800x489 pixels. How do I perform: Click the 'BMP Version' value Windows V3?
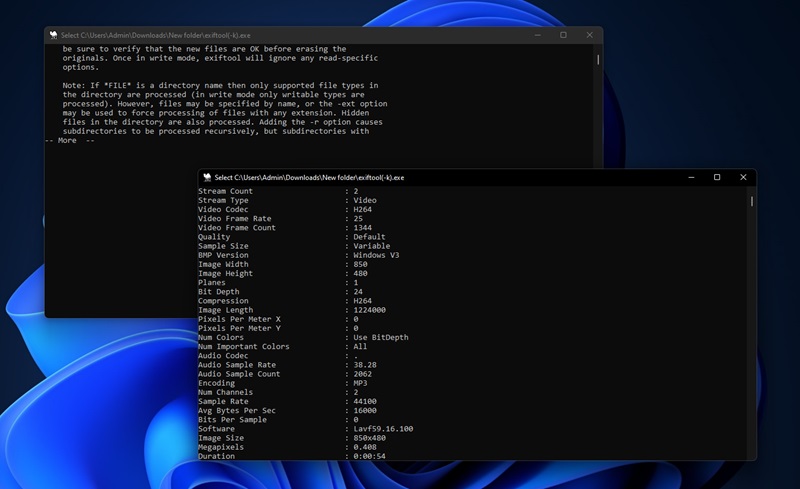(x=376, y=255)
